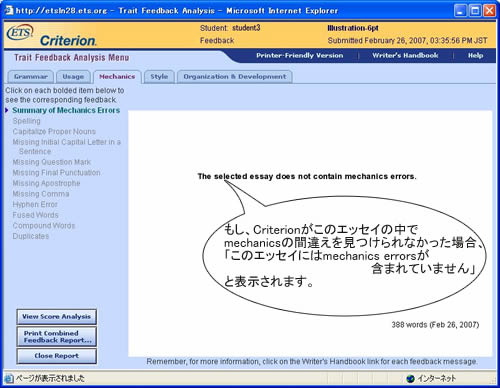Click the arrow beside Summary of Mechanics Errors
500x388 pixels.
(x=7, y=110)
